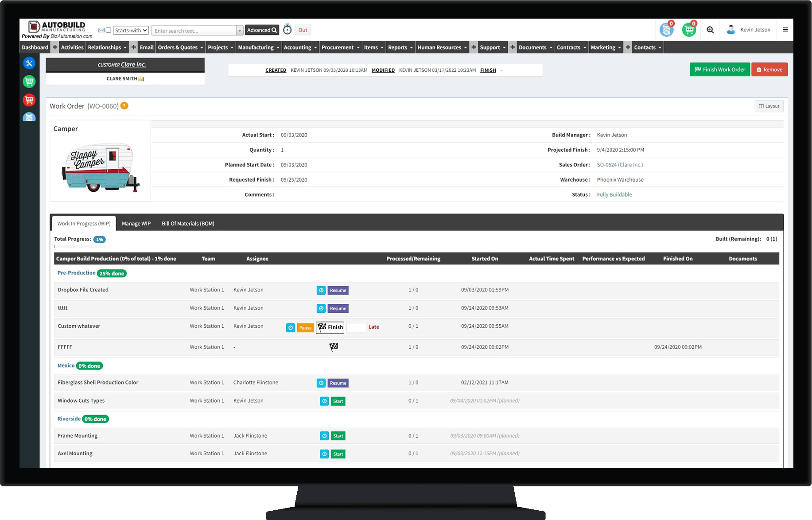Expand the Orders & Quotes menu
Viewport: 812px width, 520px height.
pos(181,47)
